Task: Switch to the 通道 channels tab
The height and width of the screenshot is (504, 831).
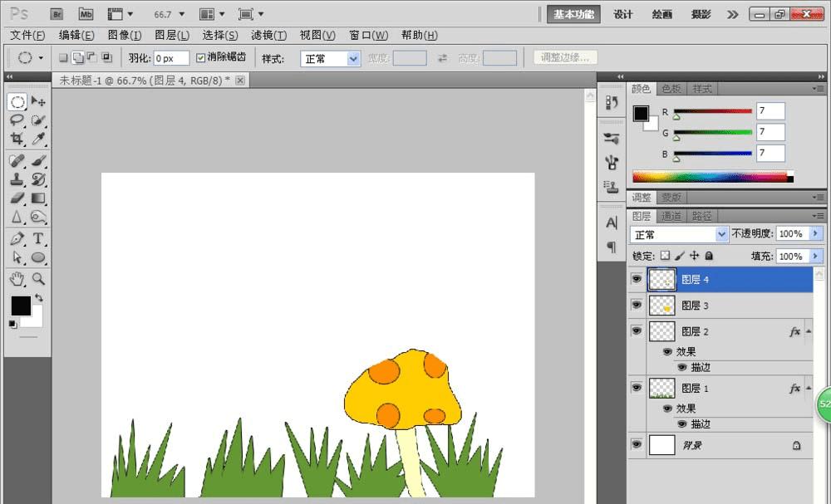Action: 671,216
